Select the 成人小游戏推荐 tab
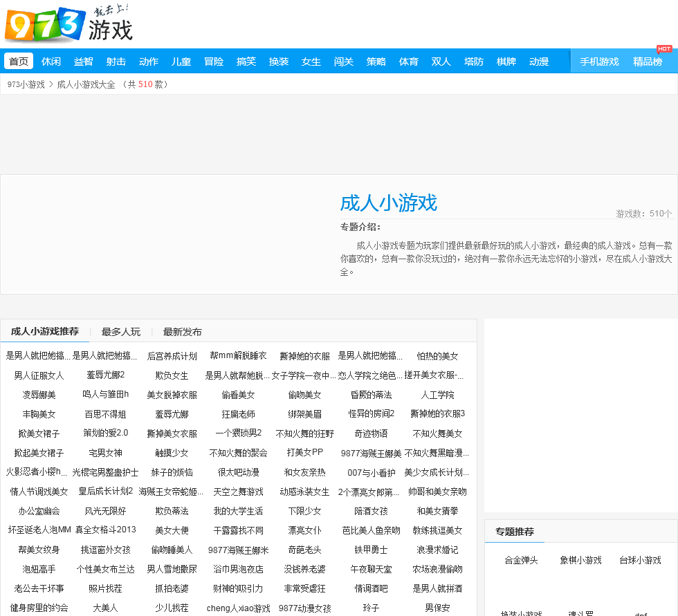This screenshot has height=616, width=678. point(45,331)
